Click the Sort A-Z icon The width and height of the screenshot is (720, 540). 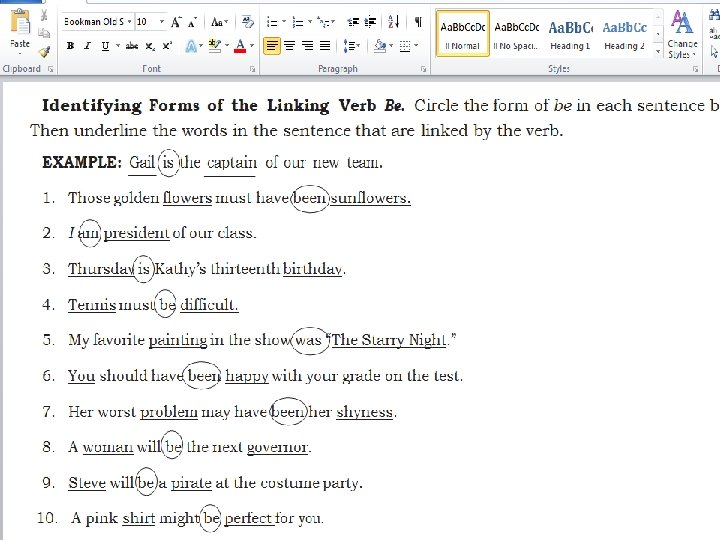coord(394,21)
